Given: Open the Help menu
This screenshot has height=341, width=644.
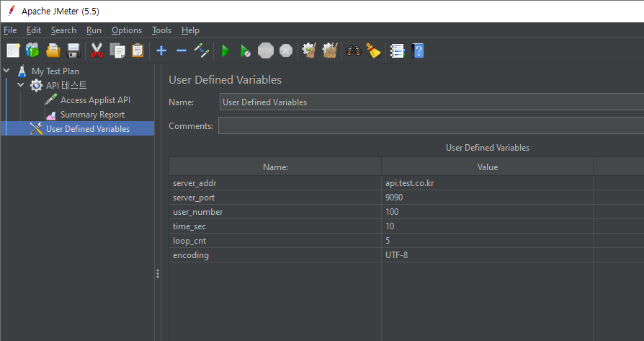Looking at the screenshot, I should click(190, 30).
